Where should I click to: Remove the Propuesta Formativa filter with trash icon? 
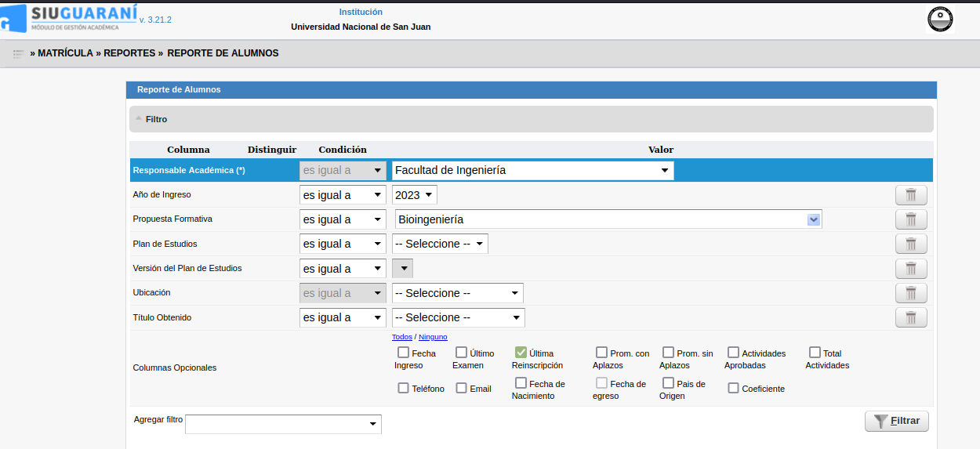(910, 219)
